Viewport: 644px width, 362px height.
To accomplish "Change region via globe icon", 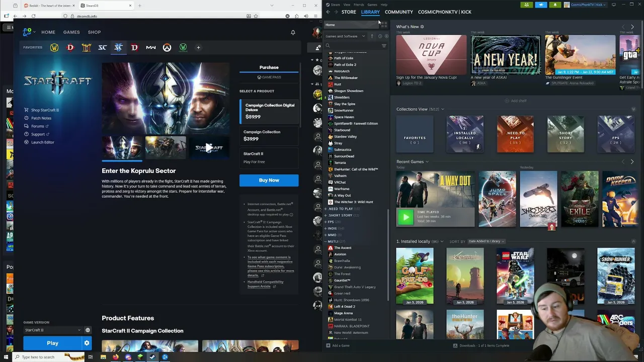I will (x=88, y=330).
